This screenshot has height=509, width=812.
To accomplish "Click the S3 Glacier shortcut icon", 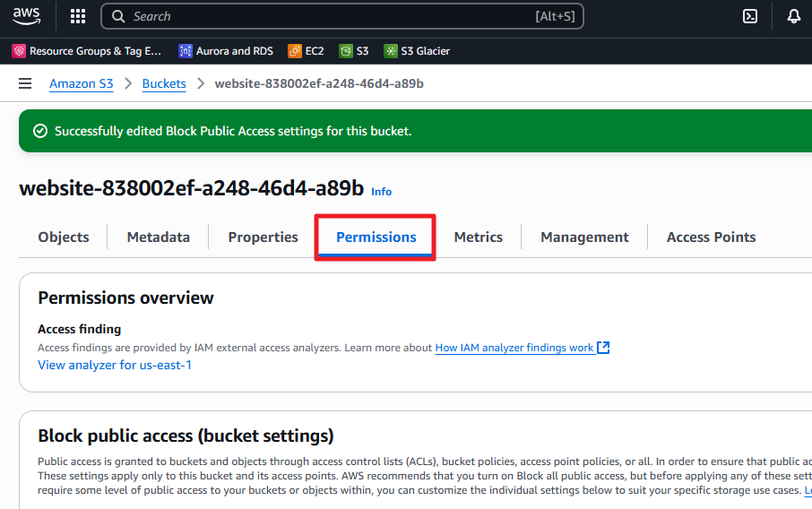I will pyautogui.click(x=391, y=51).
